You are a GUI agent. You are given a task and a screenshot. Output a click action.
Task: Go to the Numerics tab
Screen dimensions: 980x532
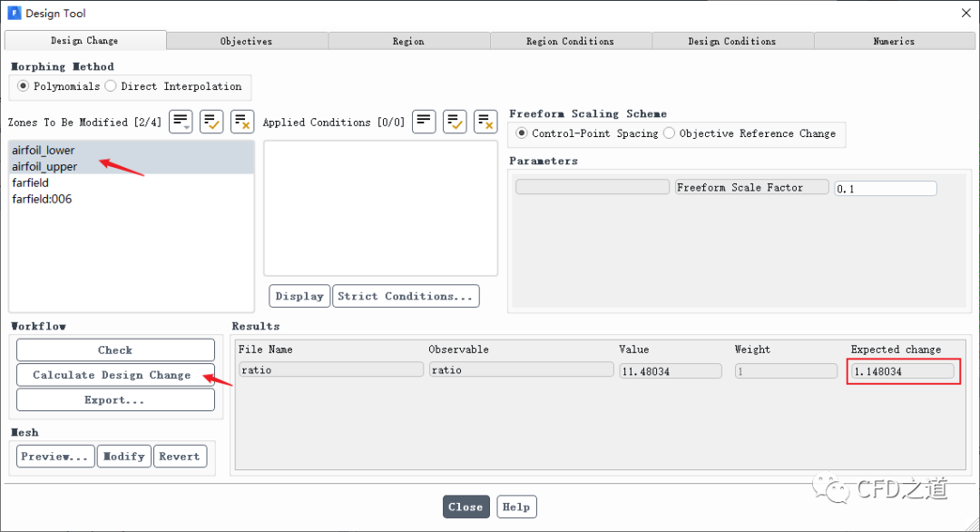[894, 41]
